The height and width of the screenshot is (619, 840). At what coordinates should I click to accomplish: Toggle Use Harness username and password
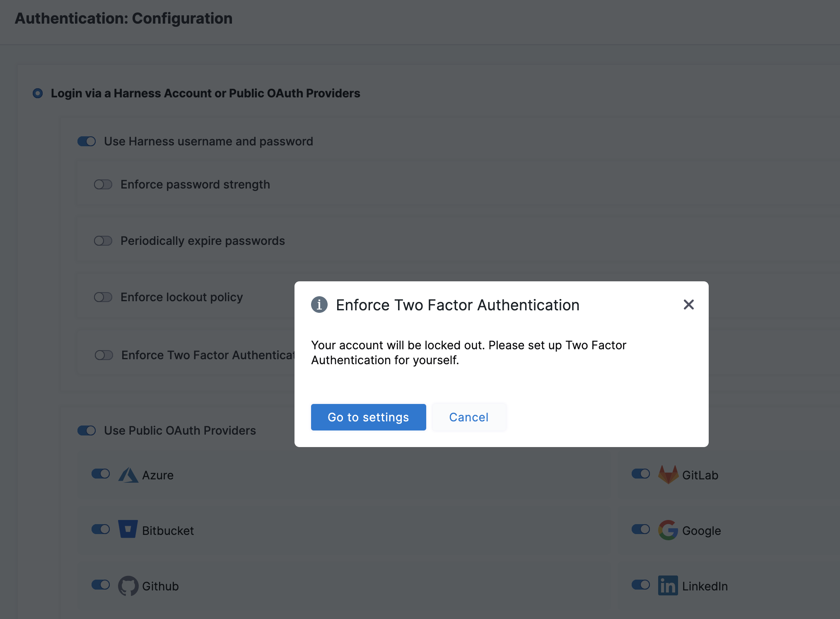87,142
